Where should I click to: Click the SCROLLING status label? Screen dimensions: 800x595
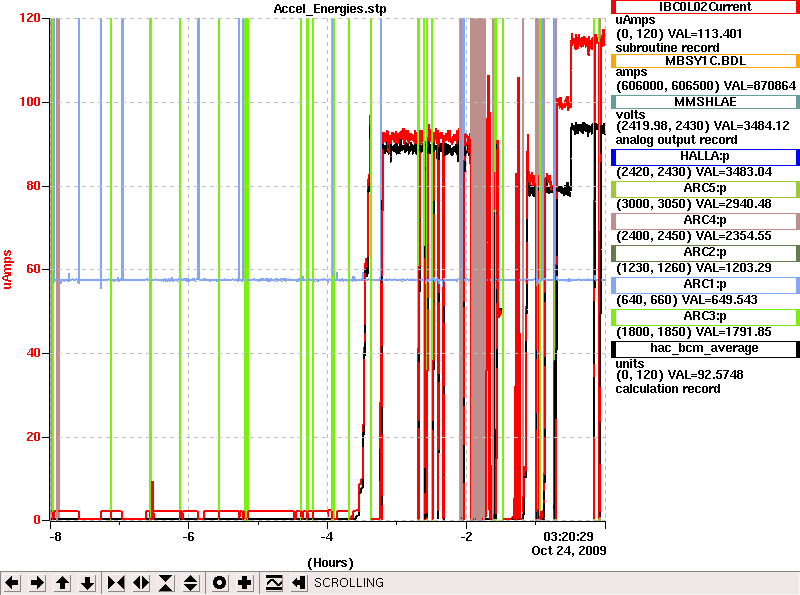coord(349,583)
